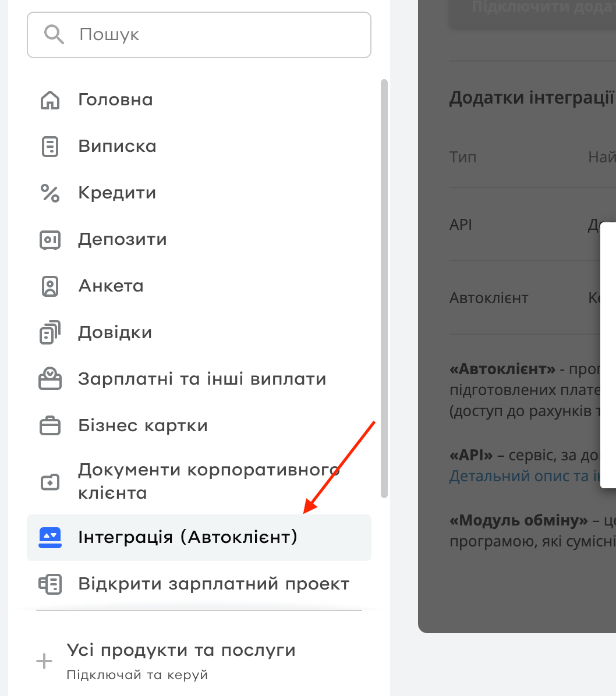Expand Усі продукти та послуги plus
616x696 pixels.
click(44, 661)
